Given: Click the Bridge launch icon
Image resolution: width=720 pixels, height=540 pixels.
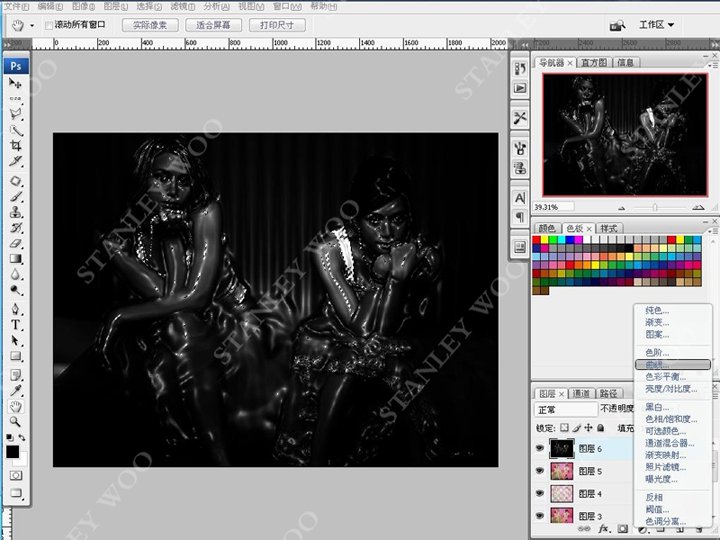Looking at the screenshot, I should click(617, 25).
